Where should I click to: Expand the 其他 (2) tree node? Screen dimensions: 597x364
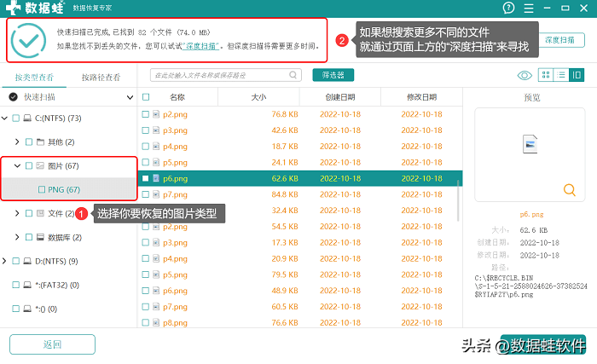tap(18, 142)
